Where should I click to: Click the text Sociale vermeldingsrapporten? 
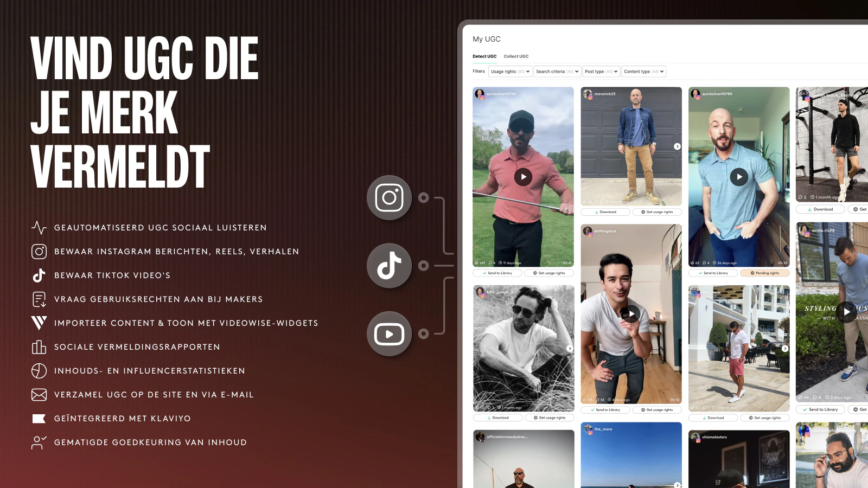[137, 347]
